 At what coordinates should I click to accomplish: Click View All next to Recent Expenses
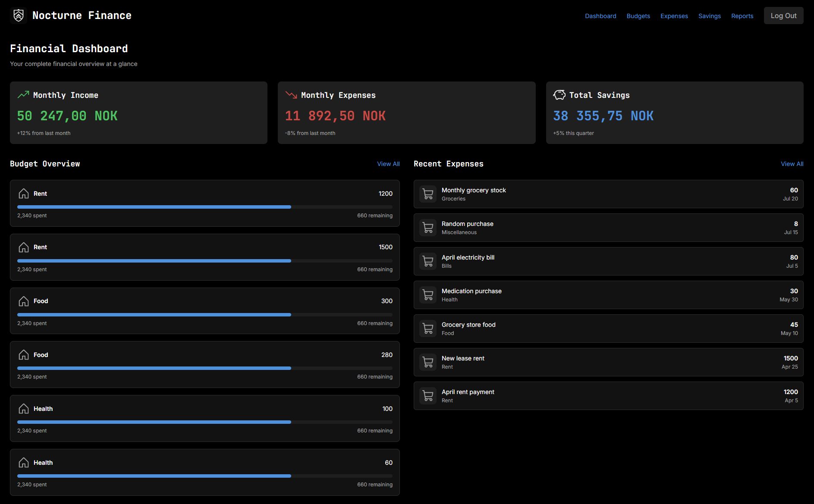tap(792, 164)
